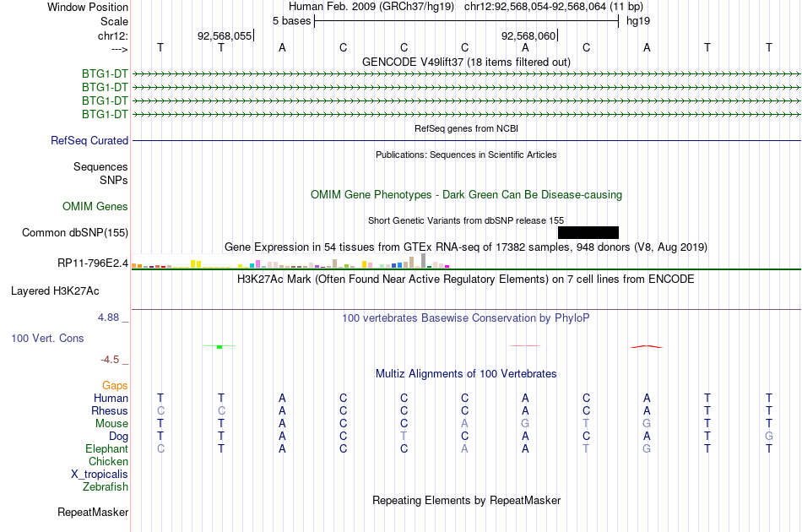Click the 'Layered H3K27Ac' track label
Screen dimensions: 802x532
(x=55, y=291)
